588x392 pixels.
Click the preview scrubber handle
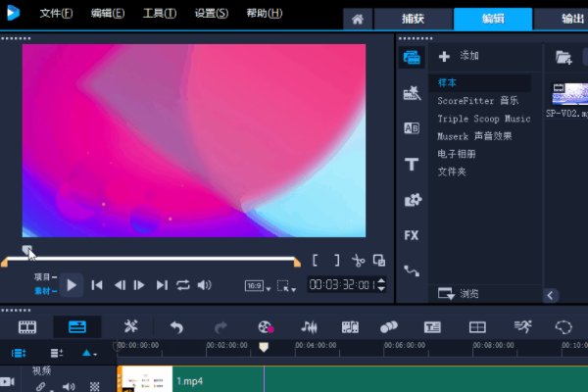pyautogui.click(x=26, y=250)
